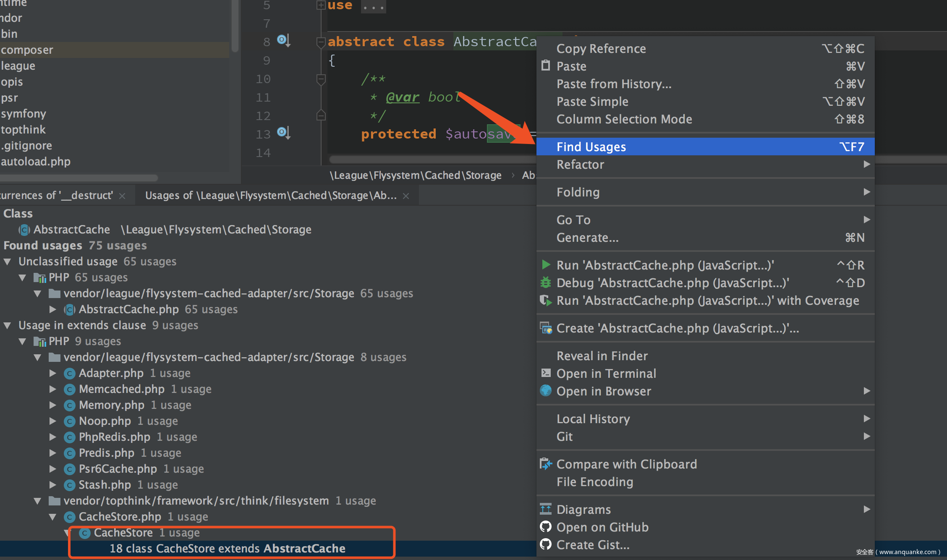
Task: Select the 'class CacheStore extends AbstractCache' result
Action: [228, 548]
